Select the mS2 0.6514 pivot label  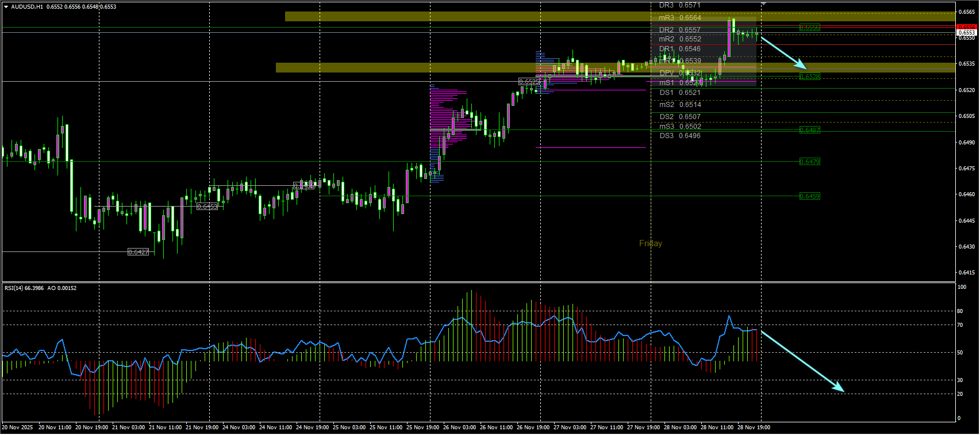[x=680, y=105]
